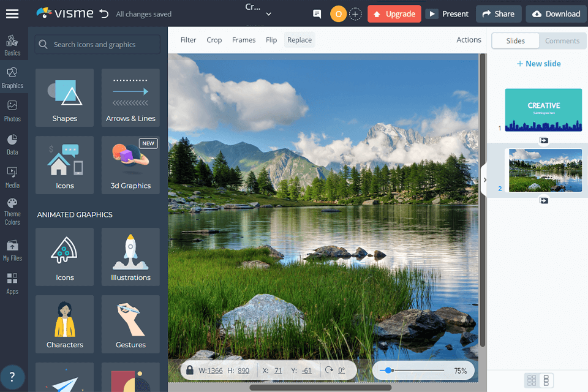Click the Upgrade button
Viewport: 588px width, 392px height.
click(394, 14)
